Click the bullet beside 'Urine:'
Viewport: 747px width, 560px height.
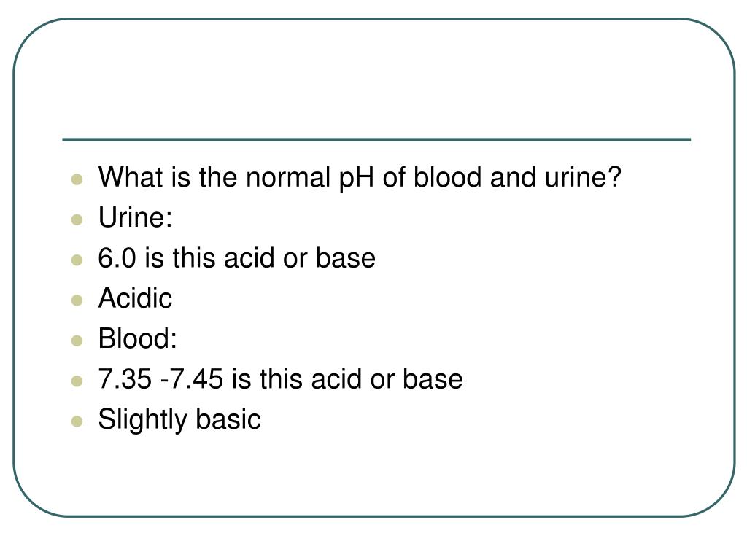tap(77, 219)
